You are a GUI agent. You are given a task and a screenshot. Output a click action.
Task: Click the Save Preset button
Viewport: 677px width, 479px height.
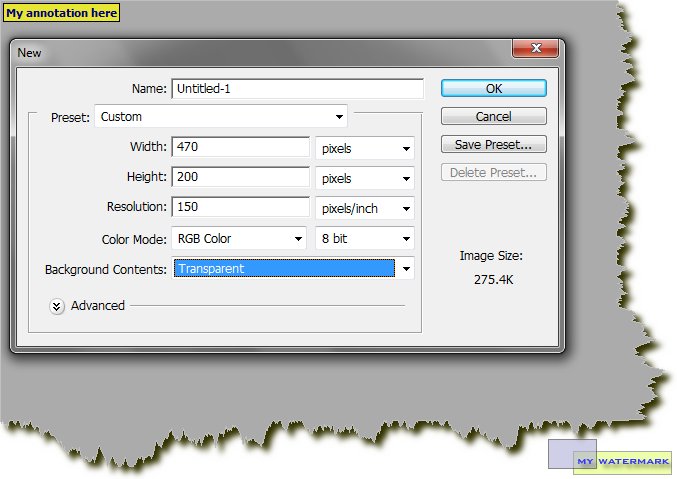coord(493,145)
